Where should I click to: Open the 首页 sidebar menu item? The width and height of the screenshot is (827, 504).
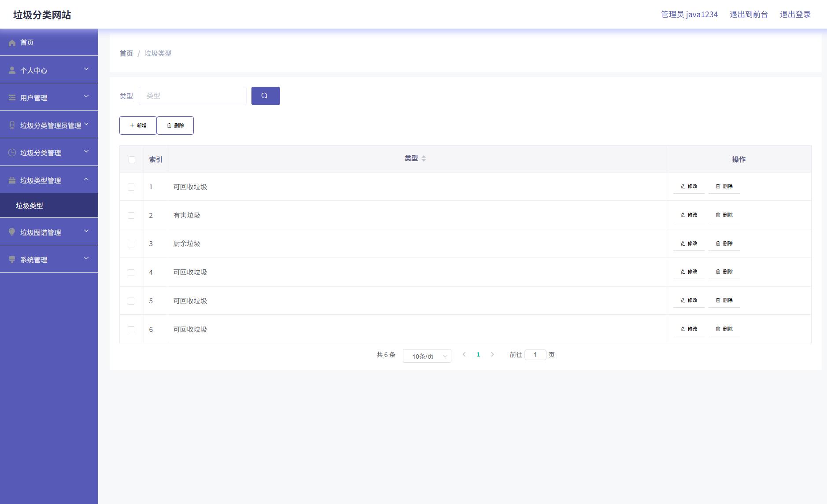pos(49,42)
